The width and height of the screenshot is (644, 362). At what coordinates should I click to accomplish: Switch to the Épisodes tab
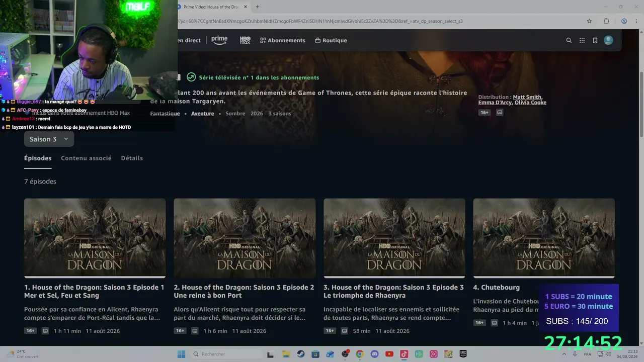point(38,158)
